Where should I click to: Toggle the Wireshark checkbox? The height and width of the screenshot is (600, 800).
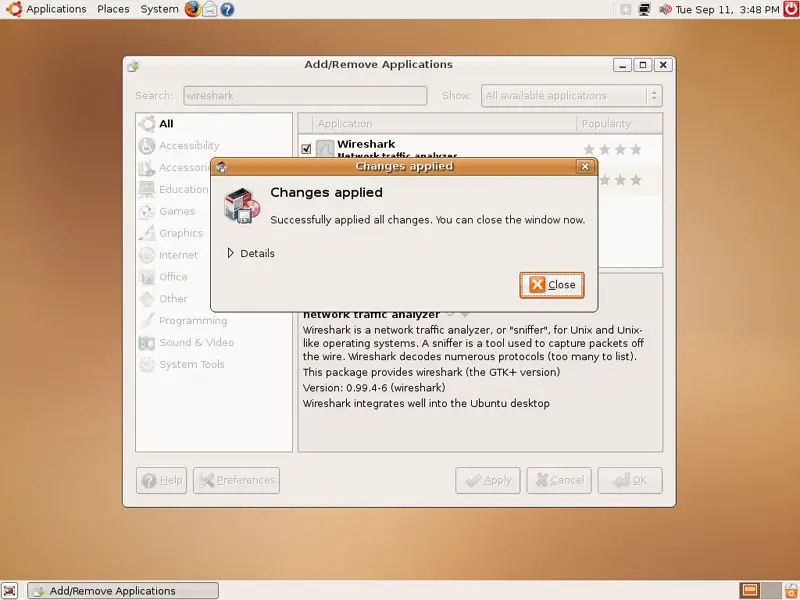point(306,148)
